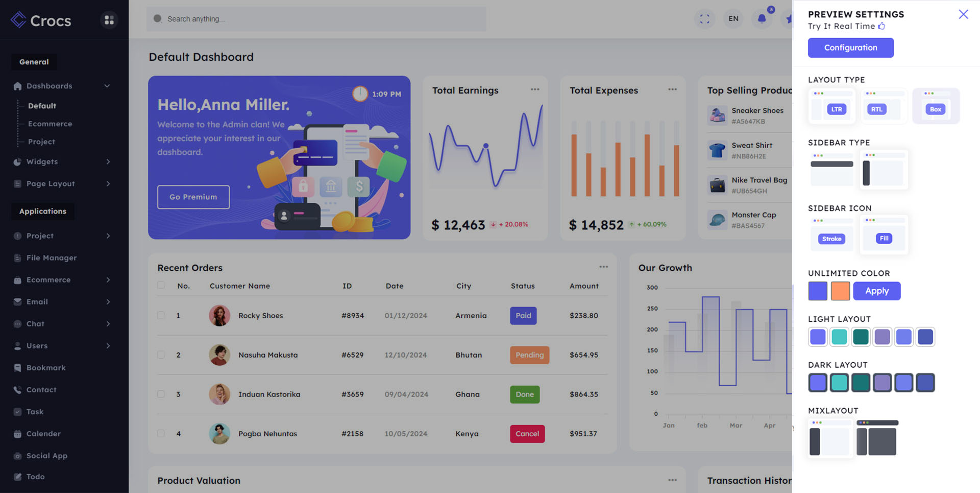
Task: Open Recent Orders three-dot menu
Action: 603,267
